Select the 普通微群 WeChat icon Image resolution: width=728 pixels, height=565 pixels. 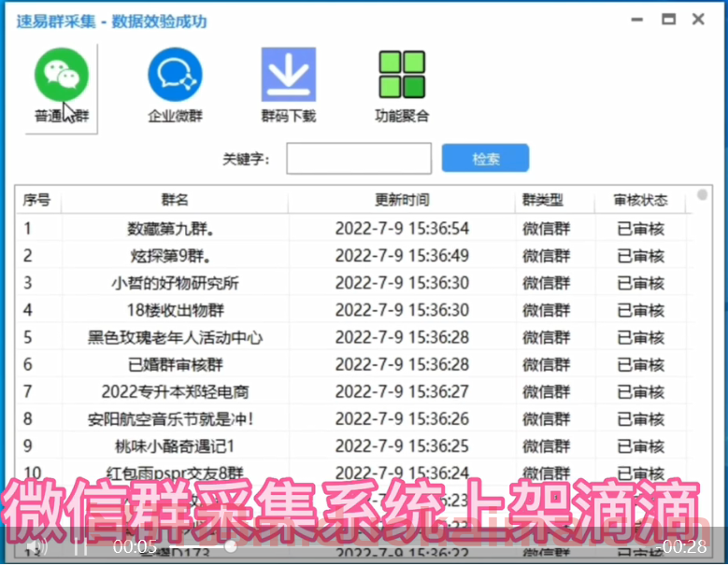[x=62, y=74]
